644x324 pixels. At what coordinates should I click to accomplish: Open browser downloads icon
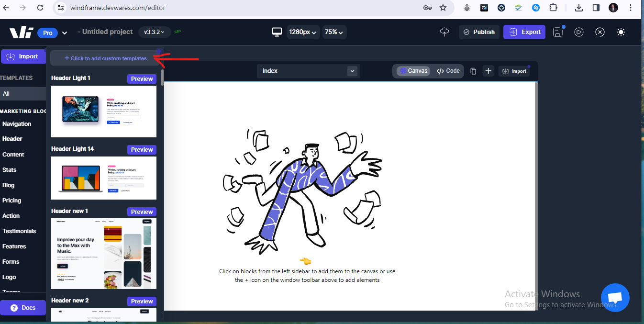pos(579,8)
